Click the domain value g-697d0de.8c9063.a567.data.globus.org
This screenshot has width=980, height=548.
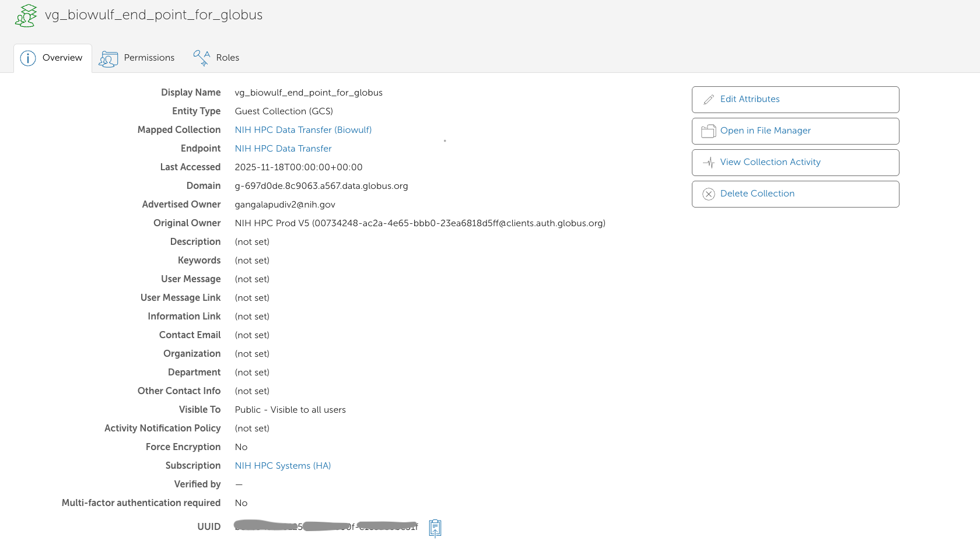321,186
